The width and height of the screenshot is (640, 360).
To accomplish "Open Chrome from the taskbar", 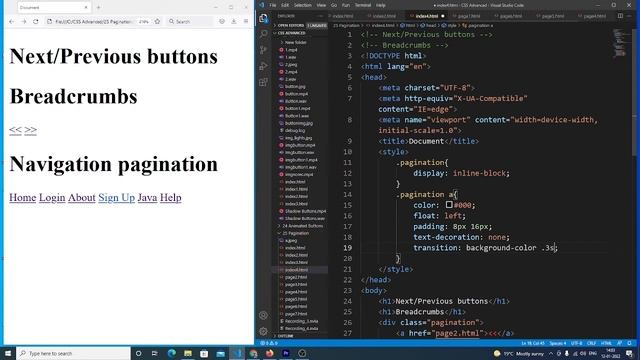I will click(x=253, y=353).
